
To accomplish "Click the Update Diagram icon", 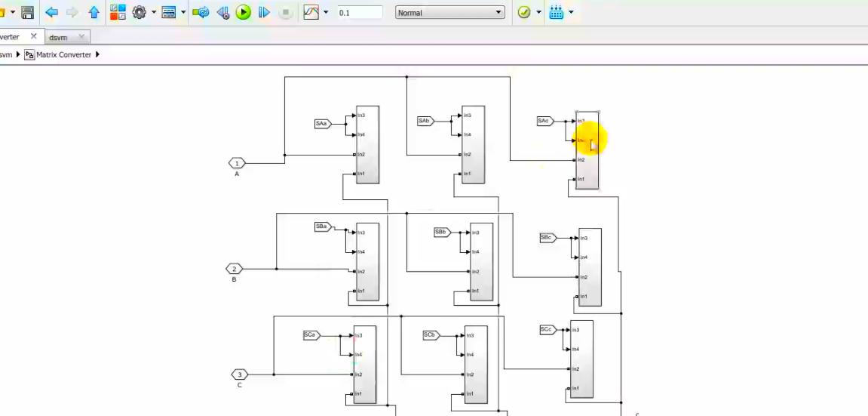I will click(x=200, y=12).
